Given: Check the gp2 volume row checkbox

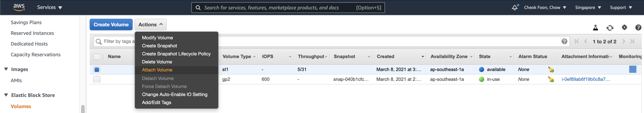Looking at the screenshot, I should tap(97, 79).
